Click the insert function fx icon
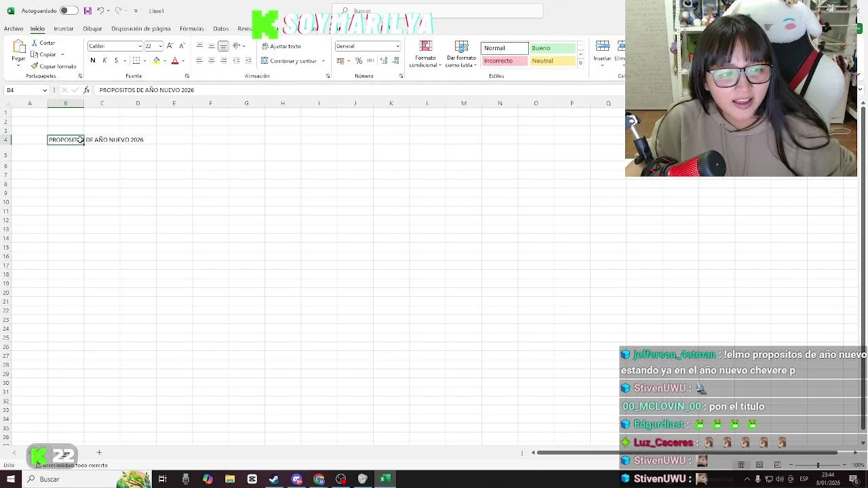This screenshot has height=488, width=868. click(86, 90)
